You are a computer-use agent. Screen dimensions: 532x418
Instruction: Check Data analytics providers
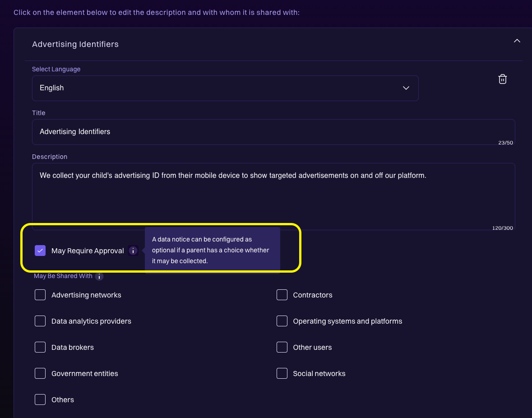click(40, 321)
